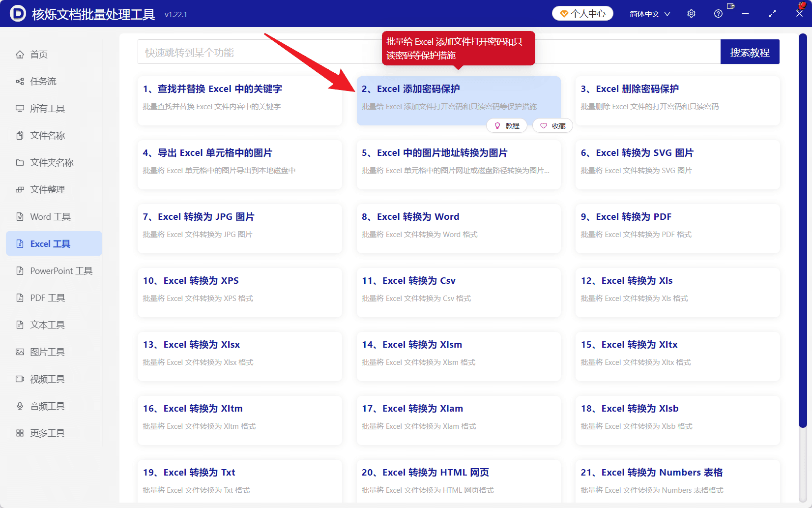812x508 pixels.
Task: Click the Excel file icon in sidebar
Action: click(x=20, y=244)
